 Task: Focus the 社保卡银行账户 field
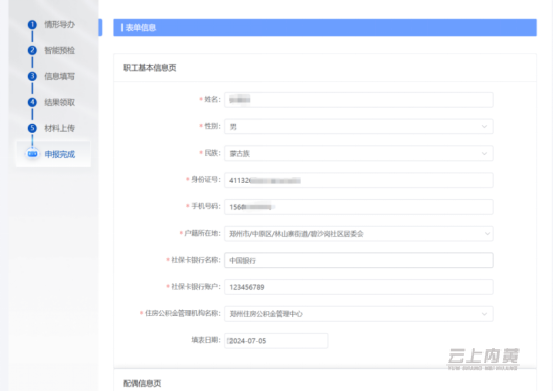[x=359, y=287]
